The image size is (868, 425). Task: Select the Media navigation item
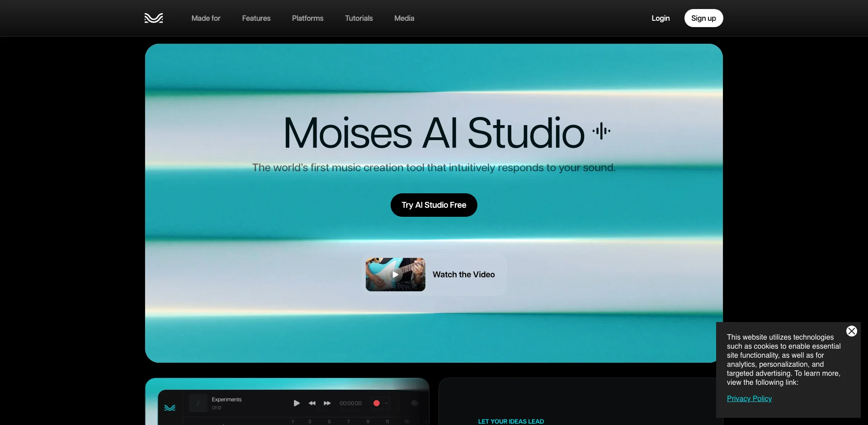click(404, 18)
